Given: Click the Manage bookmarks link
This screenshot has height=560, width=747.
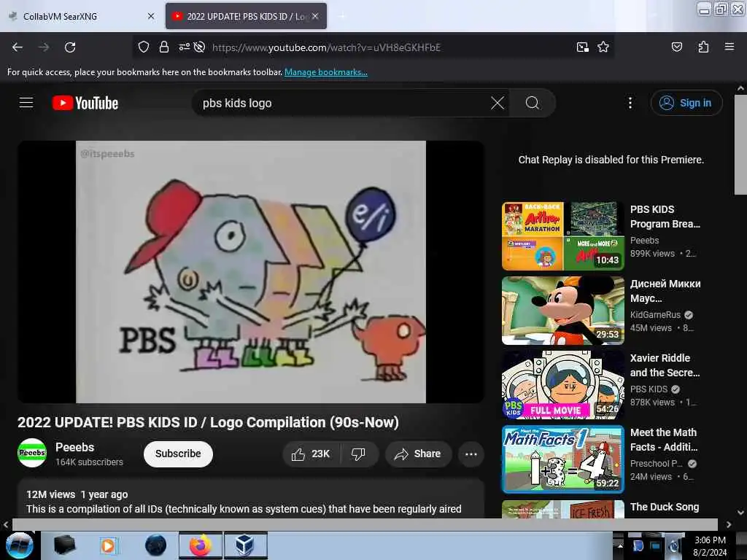Looking at the screenshot, I should [326, 72].
